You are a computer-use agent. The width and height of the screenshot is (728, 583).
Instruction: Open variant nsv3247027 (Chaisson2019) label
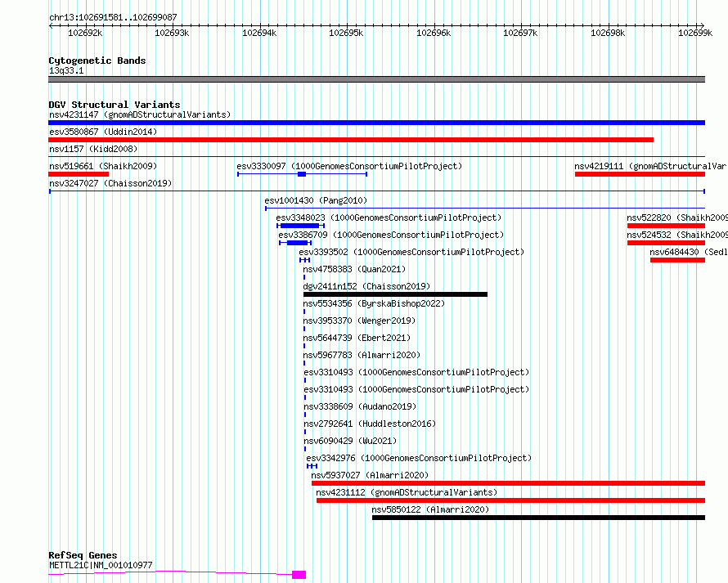click(110, 183)
